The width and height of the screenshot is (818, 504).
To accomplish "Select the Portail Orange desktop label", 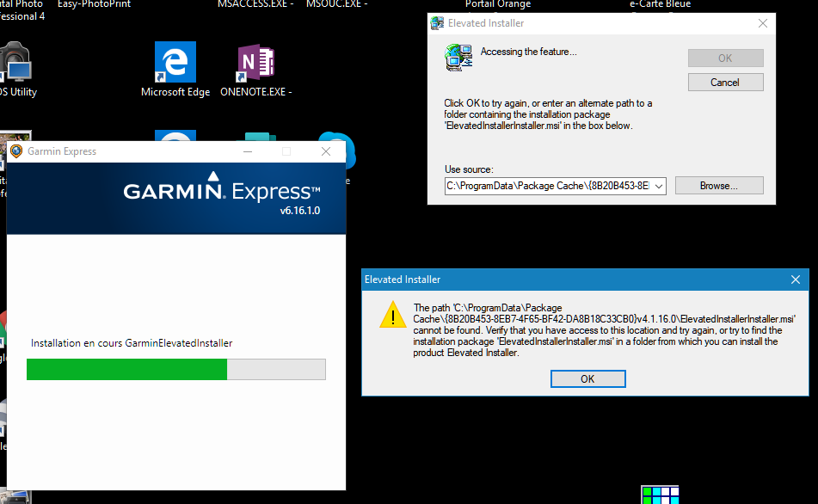I will click(498, 4).
